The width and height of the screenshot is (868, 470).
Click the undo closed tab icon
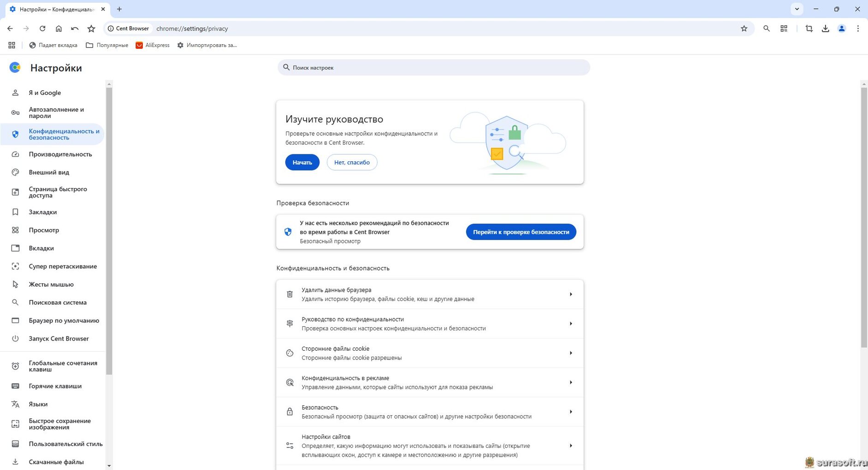pos(75,29)
